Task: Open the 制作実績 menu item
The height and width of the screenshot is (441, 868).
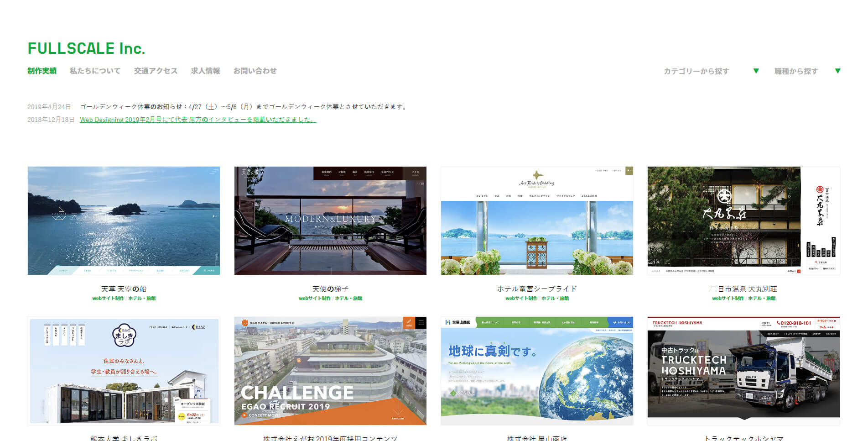Action: pyautogui.click(x=42, y=71)
